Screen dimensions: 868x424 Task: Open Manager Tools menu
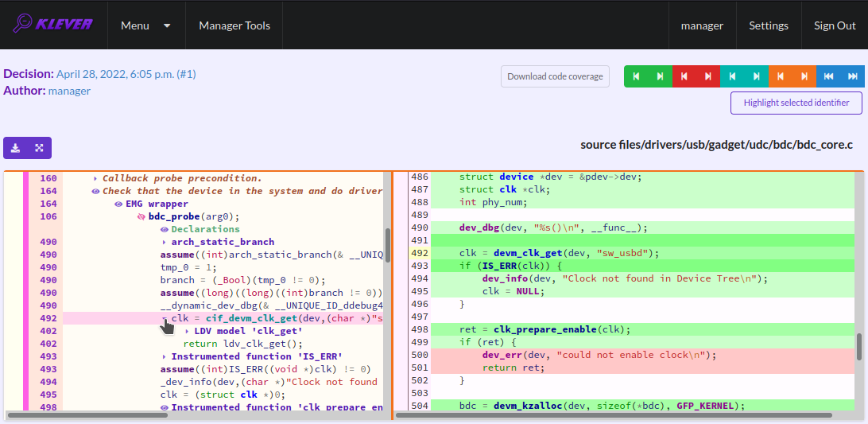coord(234,25)
